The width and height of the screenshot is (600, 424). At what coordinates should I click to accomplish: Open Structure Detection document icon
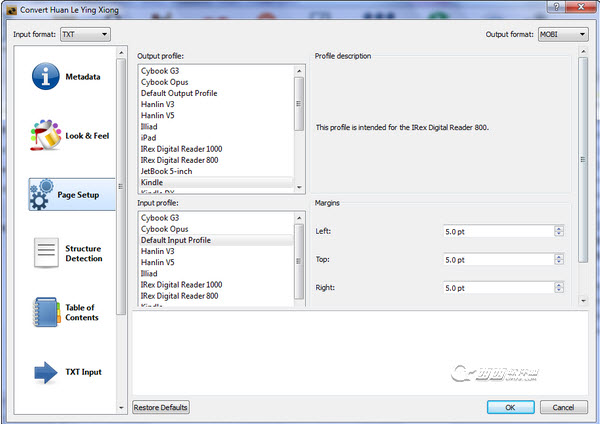point(46,253)
